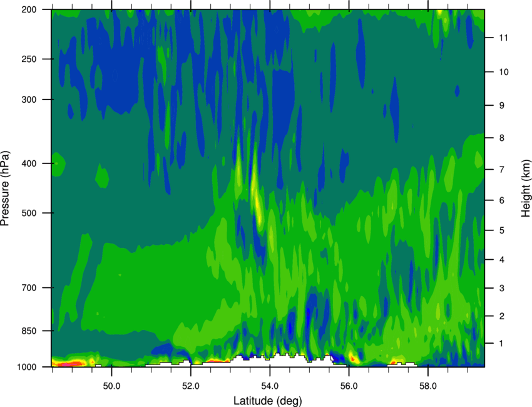532x407 pixels.
Task: Click the 5 km height label
Action: (502, 230)
